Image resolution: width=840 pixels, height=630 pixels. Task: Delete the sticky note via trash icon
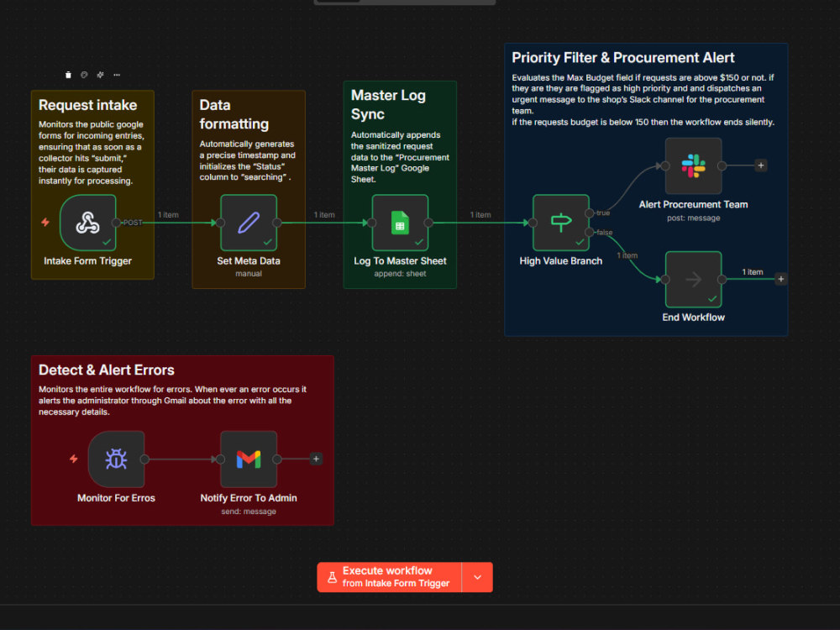68,75
